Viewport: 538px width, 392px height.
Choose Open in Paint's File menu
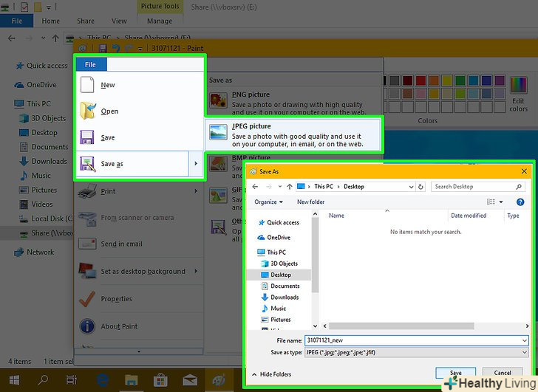click(x=139, y=111)
